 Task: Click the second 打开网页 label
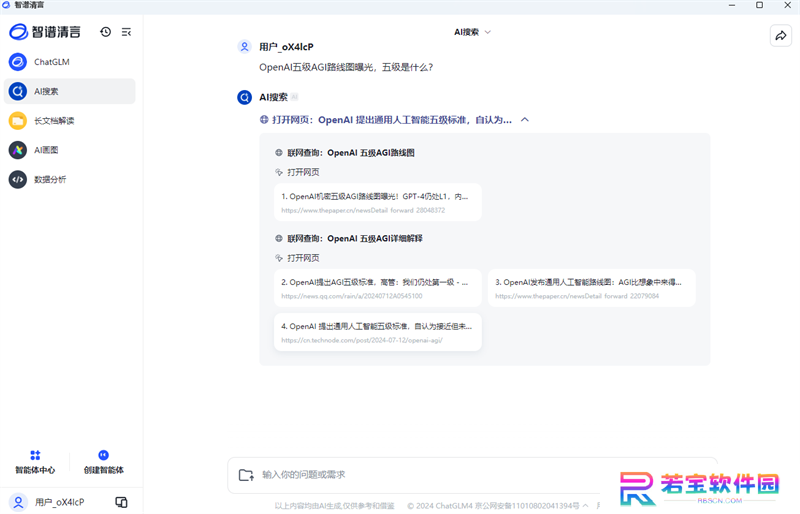pos(303,258)
